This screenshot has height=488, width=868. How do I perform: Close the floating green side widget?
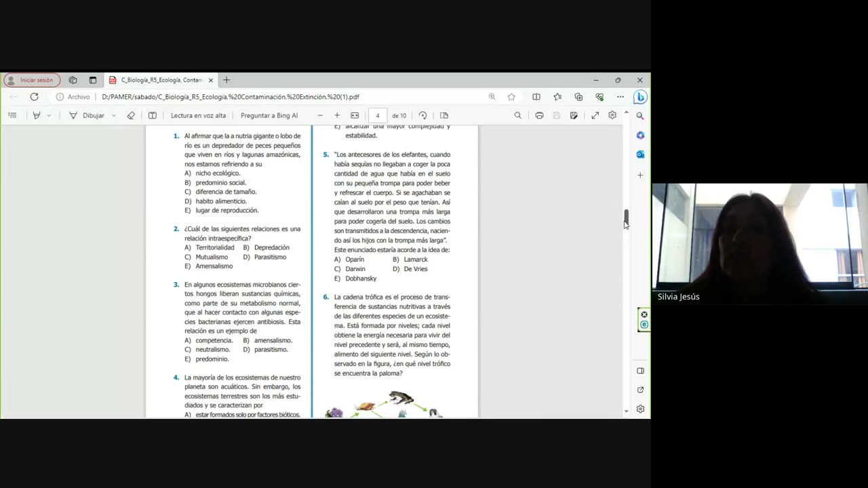click(644, 314)
